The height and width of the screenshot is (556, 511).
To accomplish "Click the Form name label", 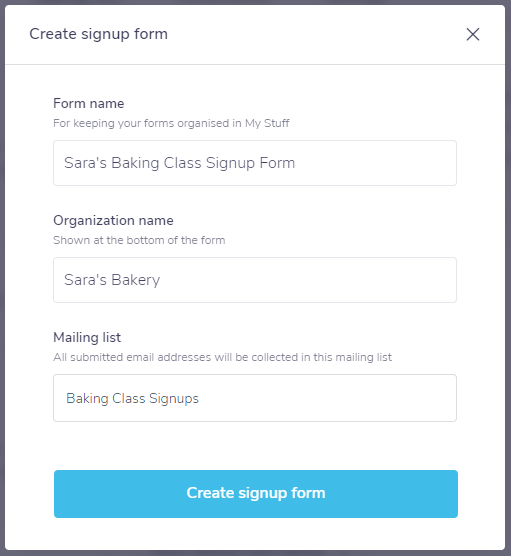I will click(x=89, y=104).
